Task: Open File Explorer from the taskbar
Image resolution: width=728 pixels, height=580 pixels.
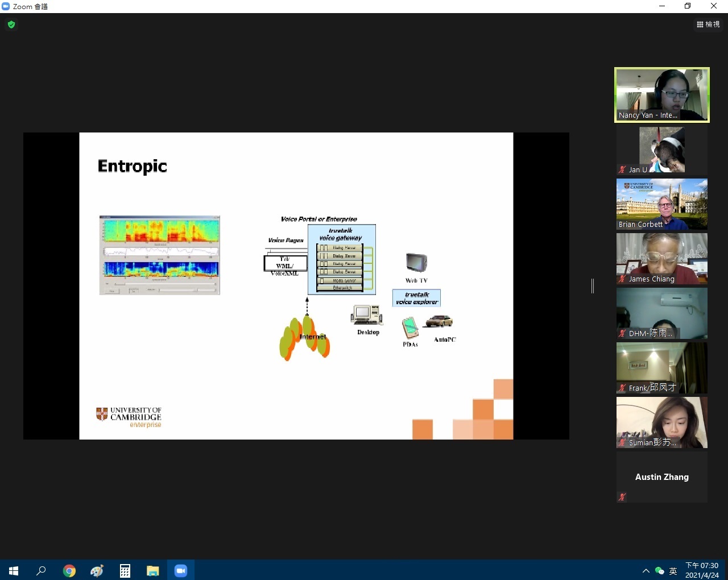Action: 153,570
